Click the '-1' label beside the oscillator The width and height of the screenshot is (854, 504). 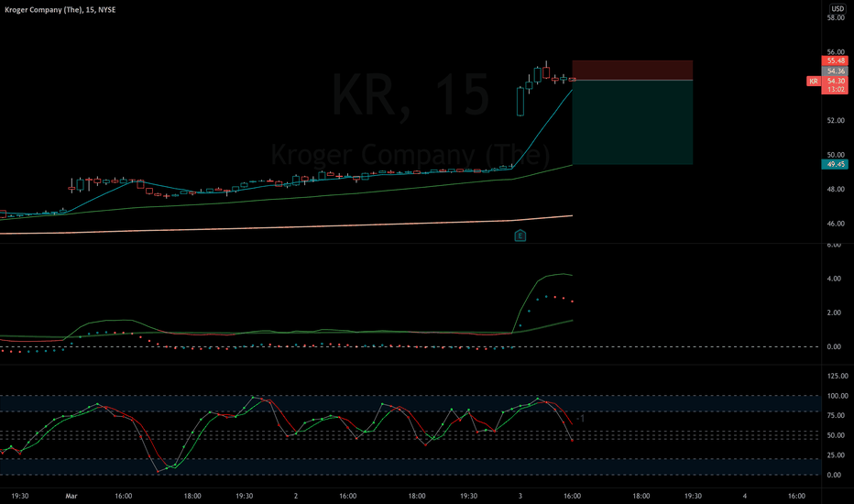581,419
